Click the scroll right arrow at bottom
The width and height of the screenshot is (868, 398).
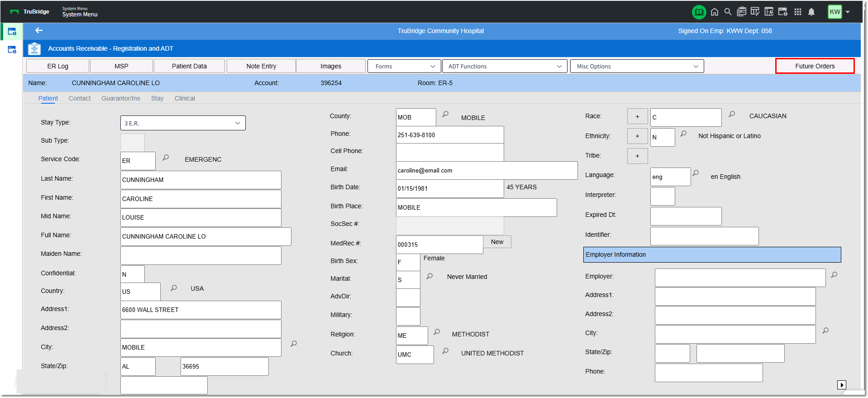tap(841, 385)
